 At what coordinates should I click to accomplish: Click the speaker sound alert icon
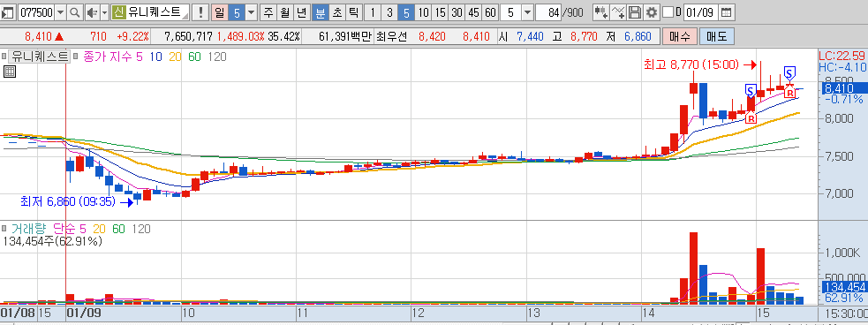[x=92, y=12]
